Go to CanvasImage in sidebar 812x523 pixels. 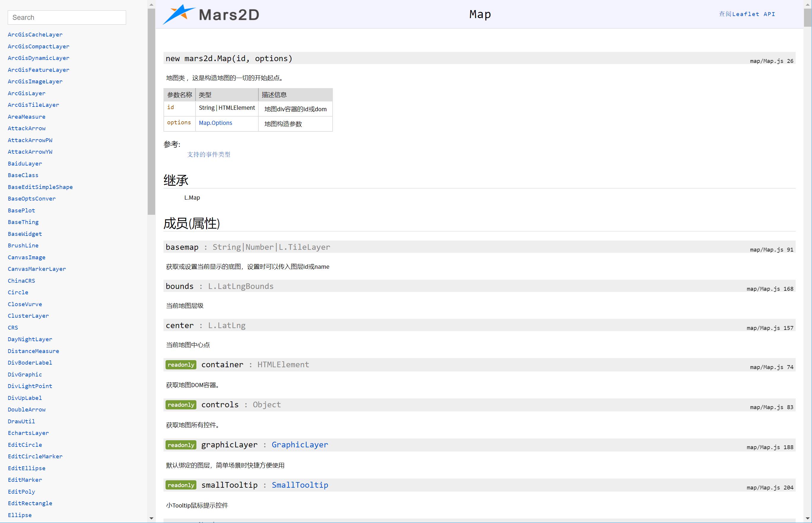[x=26, y=257]
